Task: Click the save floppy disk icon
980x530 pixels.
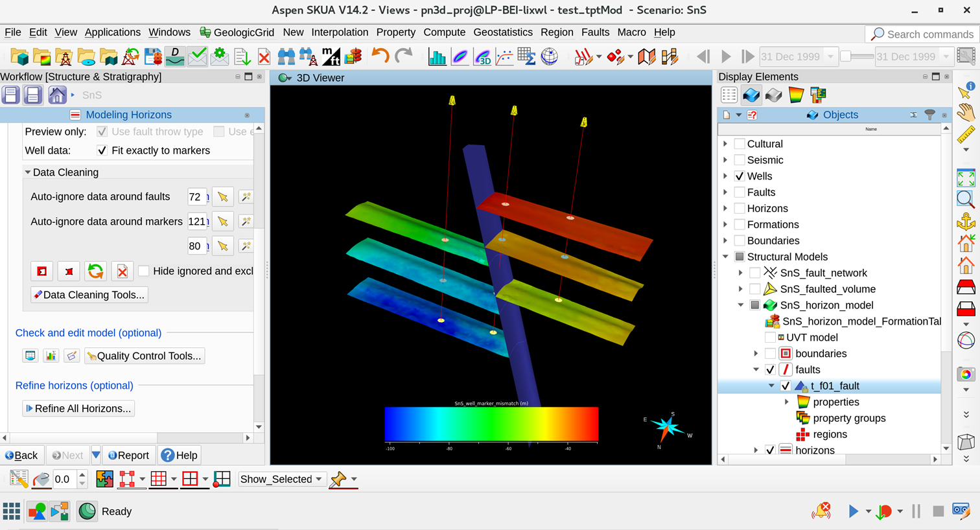Action: [153, 57]
